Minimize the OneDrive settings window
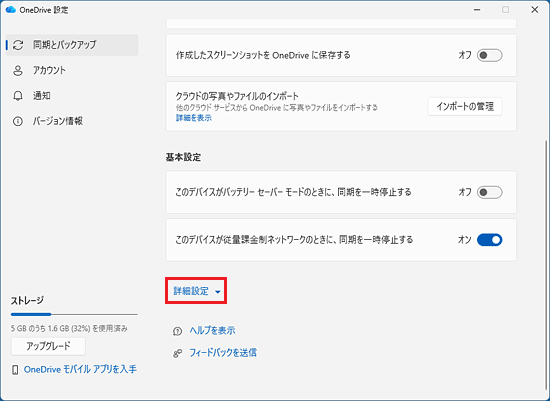 [x=477, y=10]
